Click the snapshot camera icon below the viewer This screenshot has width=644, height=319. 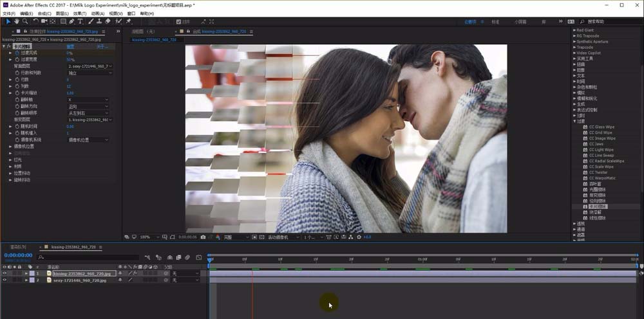(x=203, y=237)
